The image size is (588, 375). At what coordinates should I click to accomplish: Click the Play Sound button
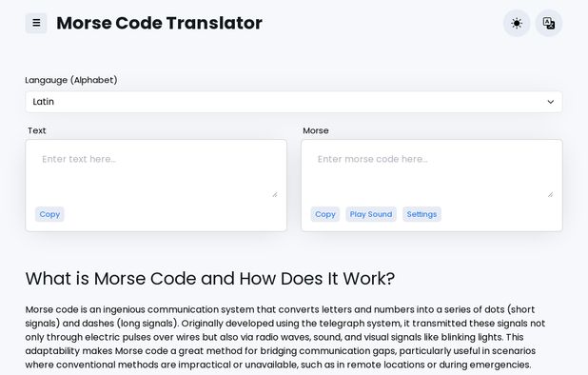pyautogui.click(x=371, y=214)
